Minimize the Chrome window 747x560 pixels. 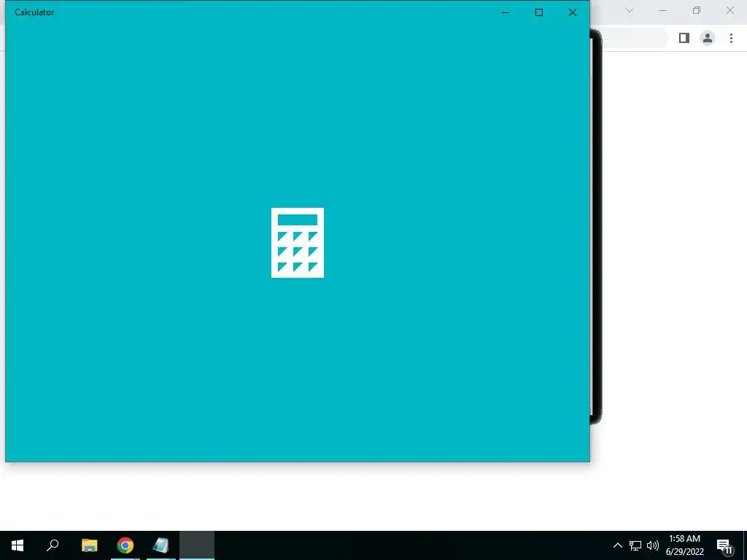click(x=663, y=10)
